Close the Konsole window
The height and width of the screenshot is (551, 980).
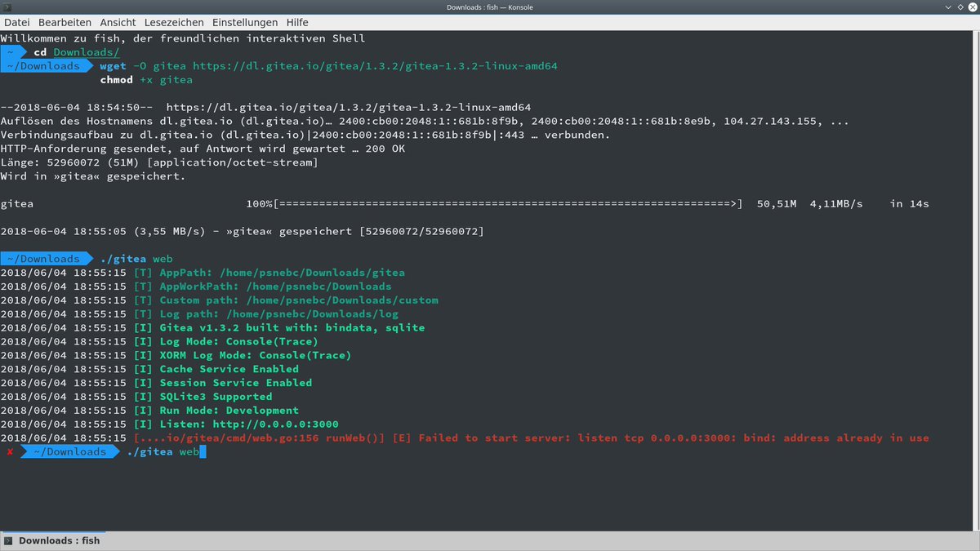tap(971, 7)
